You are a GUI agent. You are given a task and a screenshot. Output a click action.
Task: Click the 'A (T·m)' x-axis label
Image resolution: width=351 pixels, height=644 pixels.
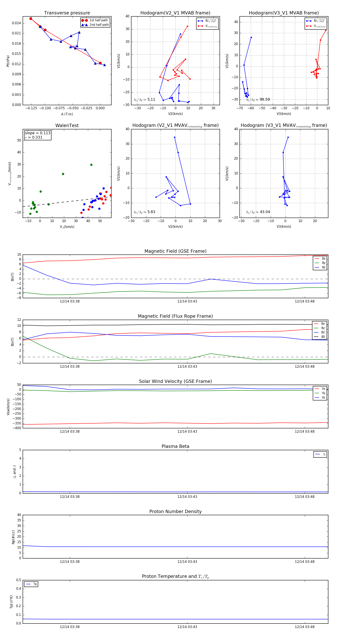click(67, 114)
